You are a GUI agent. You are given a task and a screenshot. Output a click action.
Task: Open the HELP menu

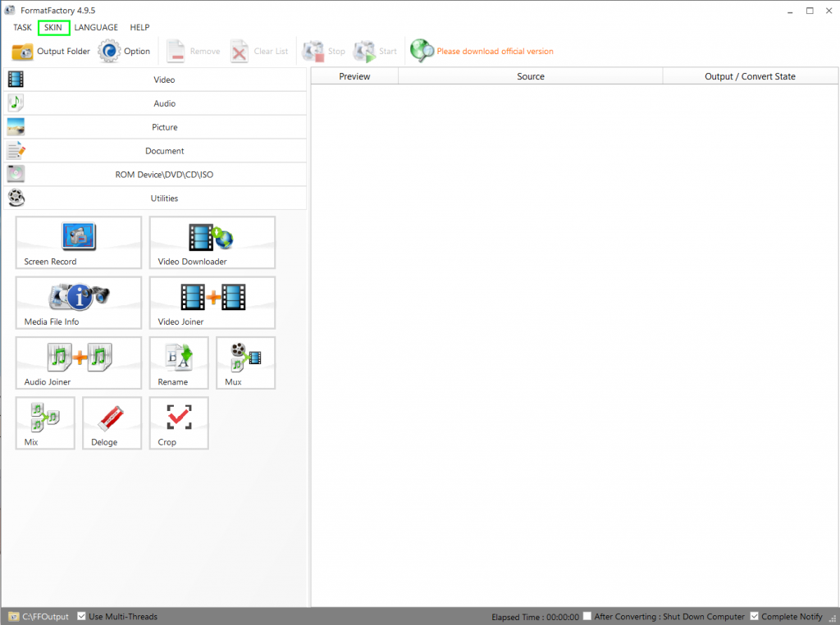(x=139, y=27)
